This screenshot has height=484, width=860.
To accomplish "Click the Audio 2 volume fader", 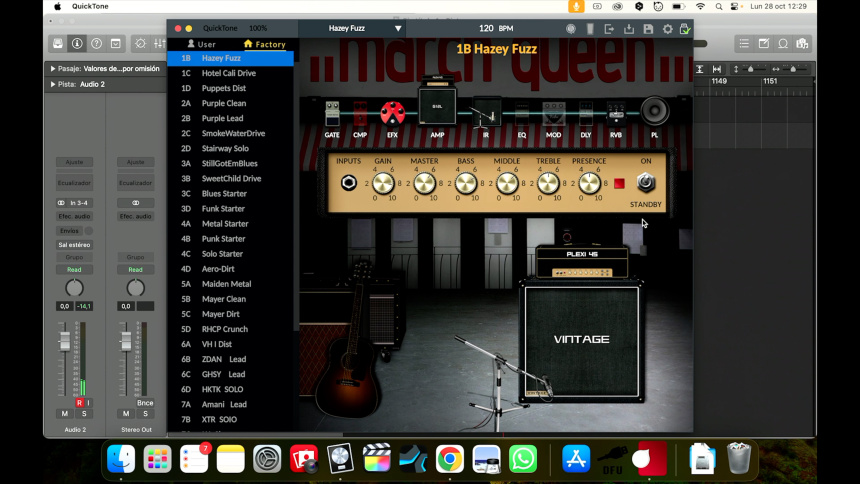I will (65, 343).
